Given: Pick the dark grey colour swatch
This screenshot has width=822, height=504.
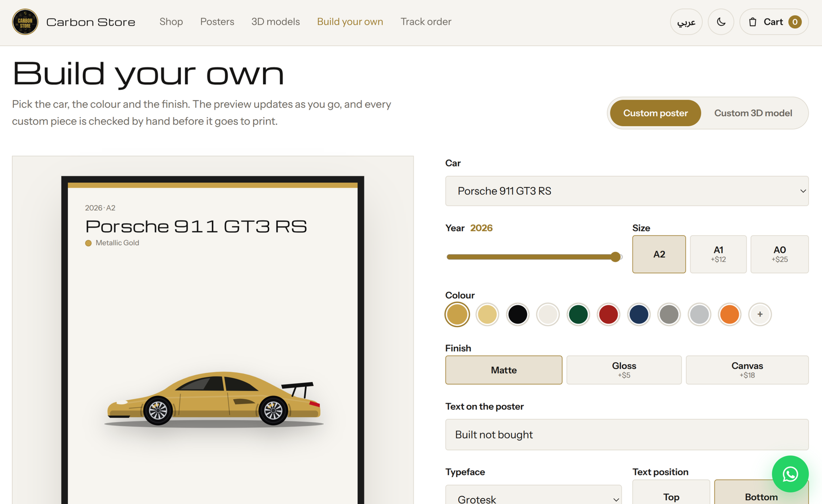Looking at the screenshot, I should click(x=669, y=314).
